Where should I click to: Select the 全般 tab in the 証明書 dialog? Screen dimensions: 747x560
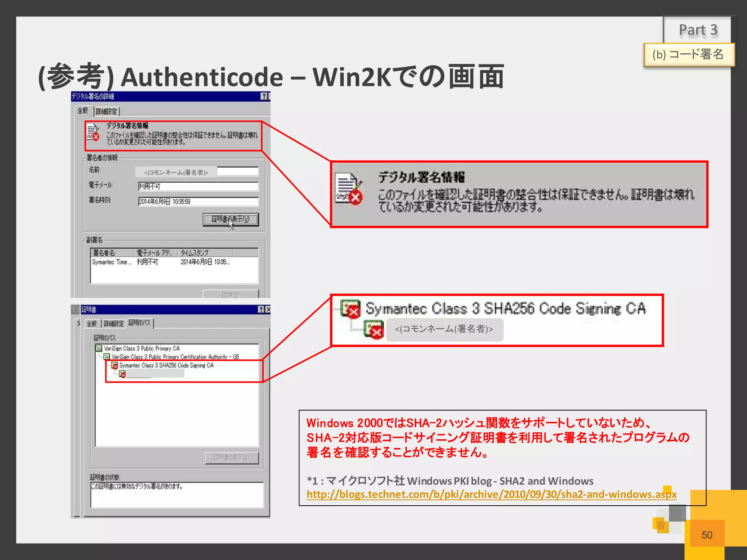tap(92, 323)
